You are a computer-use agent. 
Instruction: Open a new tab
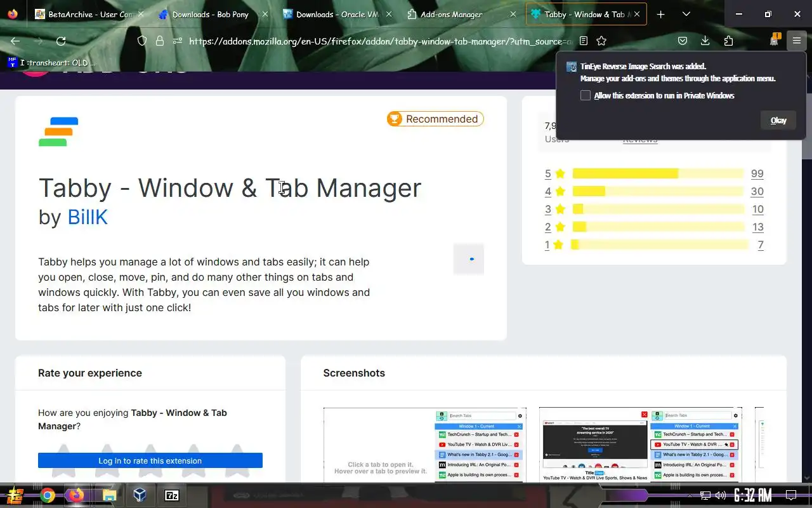coord(660,14)
